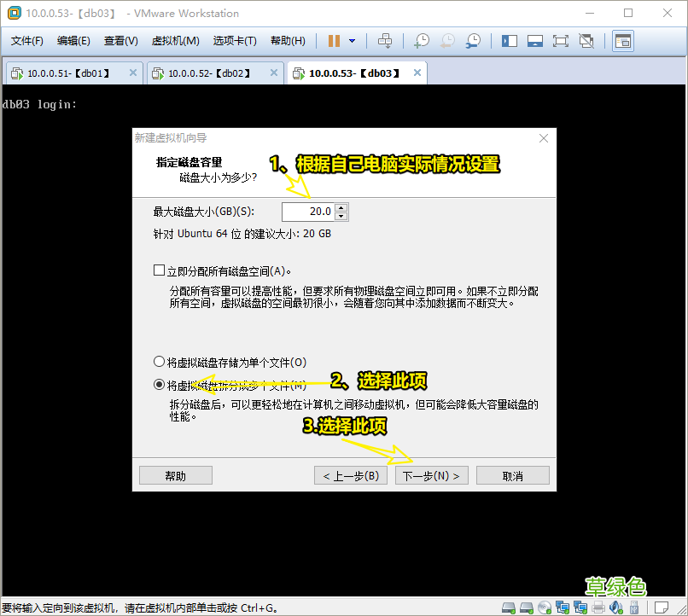Click the recommended size text for Ubuntu 64

pos(242,234)
